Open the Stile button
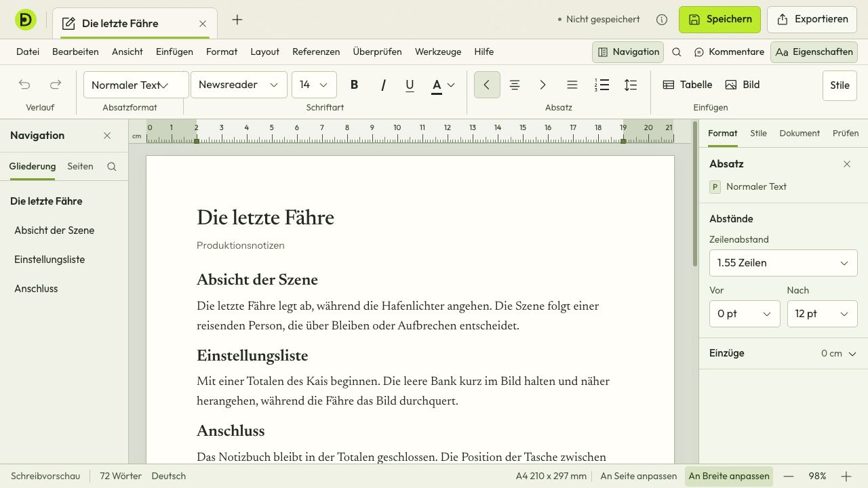This screenshot has width=868, height=488. (840, 85)
